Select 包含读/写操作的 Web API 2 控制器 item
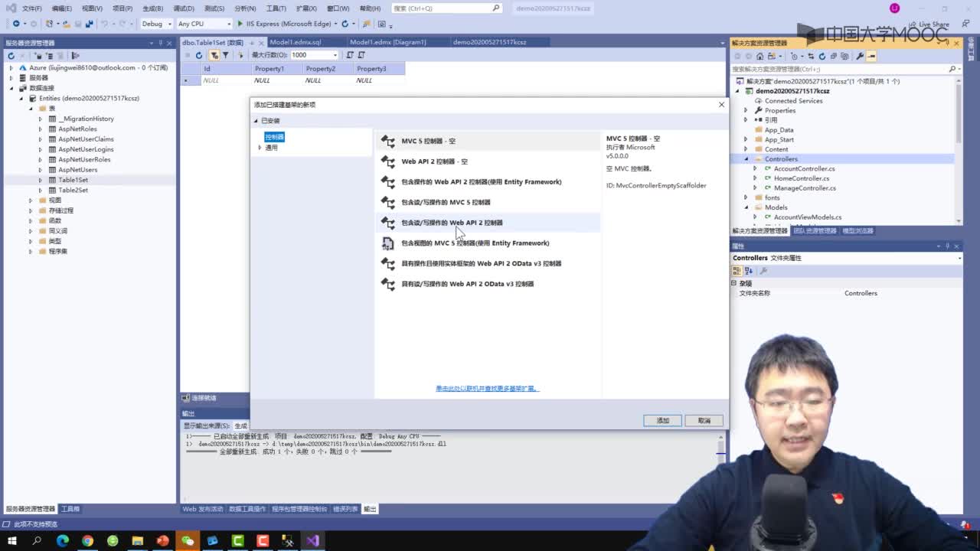Image resolution: width=980 pixels, height=551 pixels. tap(488, 223)
